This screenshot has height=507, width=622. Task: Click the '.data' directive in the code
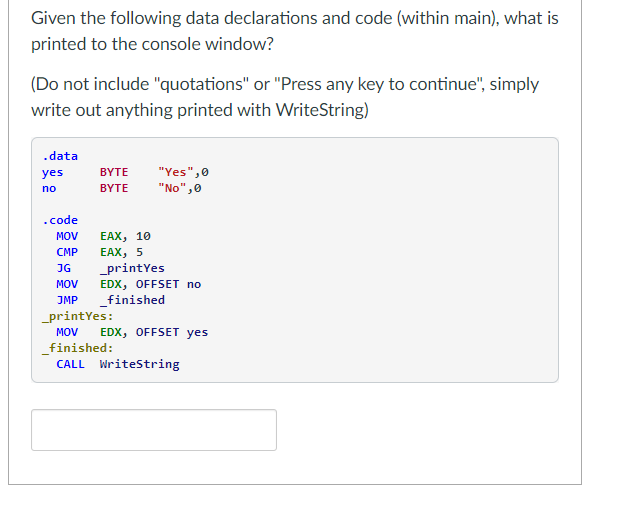[x=60, y=156]
